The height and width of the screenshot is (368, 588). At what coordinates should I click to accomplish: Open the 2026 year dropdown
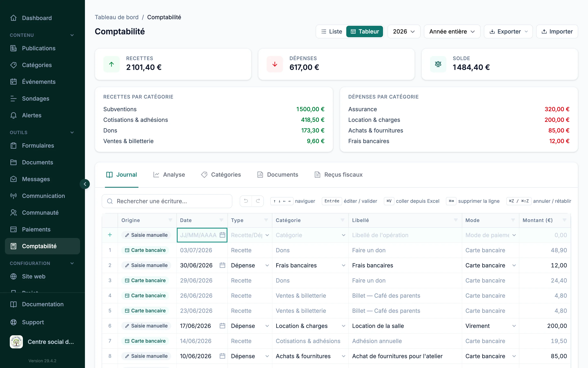tap(404, 31)
